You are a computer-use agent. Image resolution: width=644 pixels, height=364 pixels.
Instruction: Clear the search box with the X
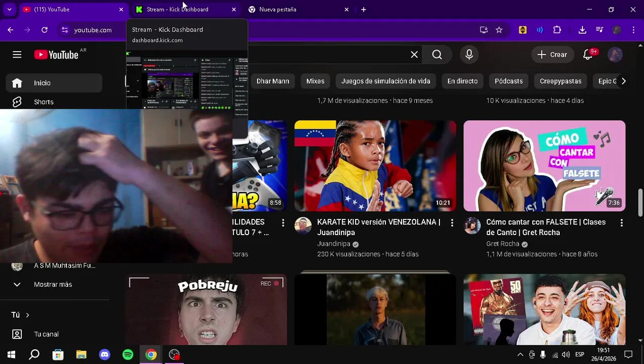[x=414, y=55]
